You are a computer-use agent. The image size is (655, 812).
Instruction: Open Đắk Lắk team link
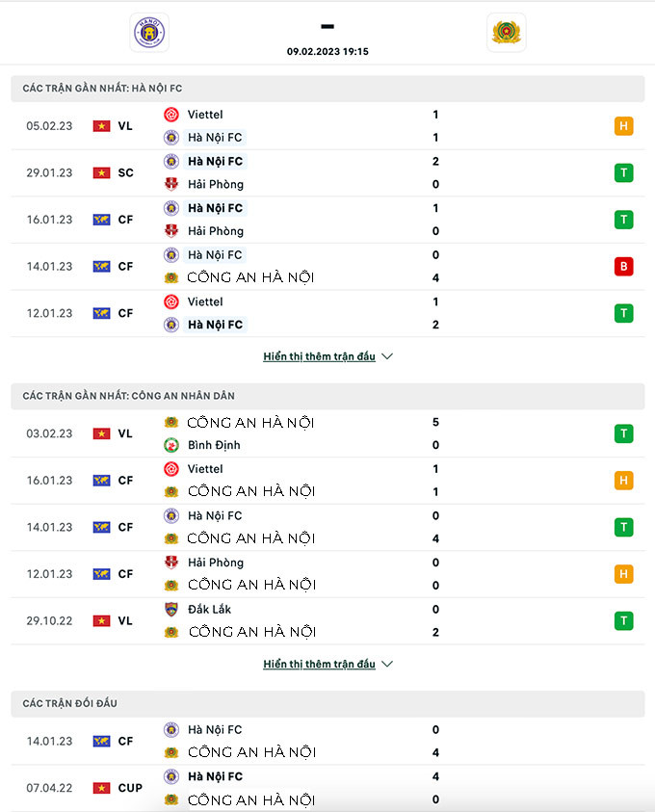click(210, 609)
